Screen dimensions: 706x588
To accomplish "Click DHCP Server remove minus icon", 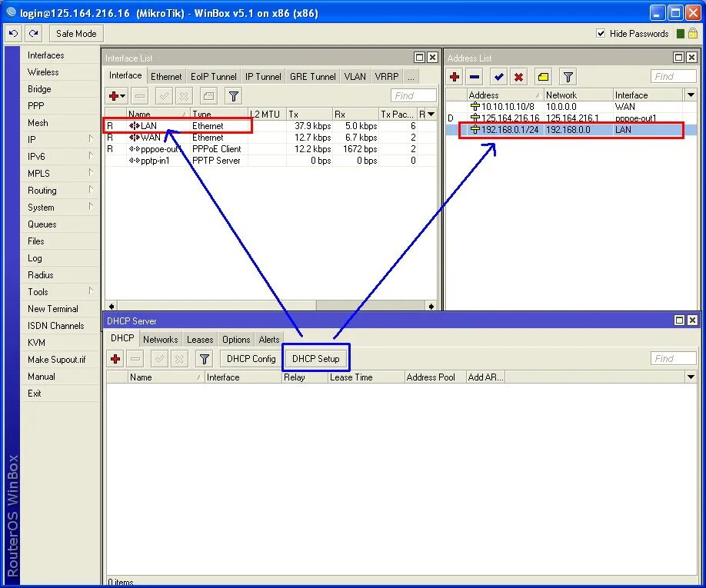I will click(135, 358).
